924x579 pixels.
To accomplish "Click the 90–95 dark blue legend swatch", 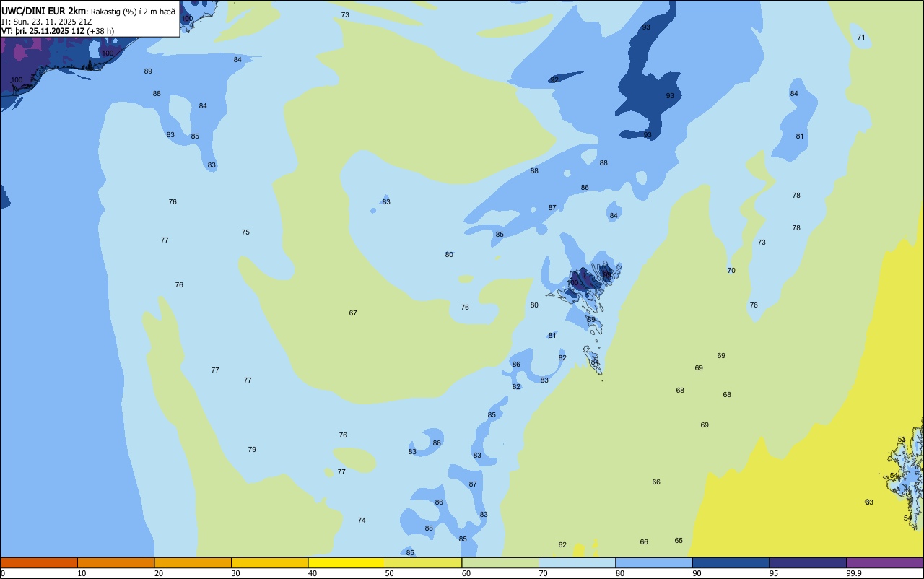I will [x=731, y=562].
